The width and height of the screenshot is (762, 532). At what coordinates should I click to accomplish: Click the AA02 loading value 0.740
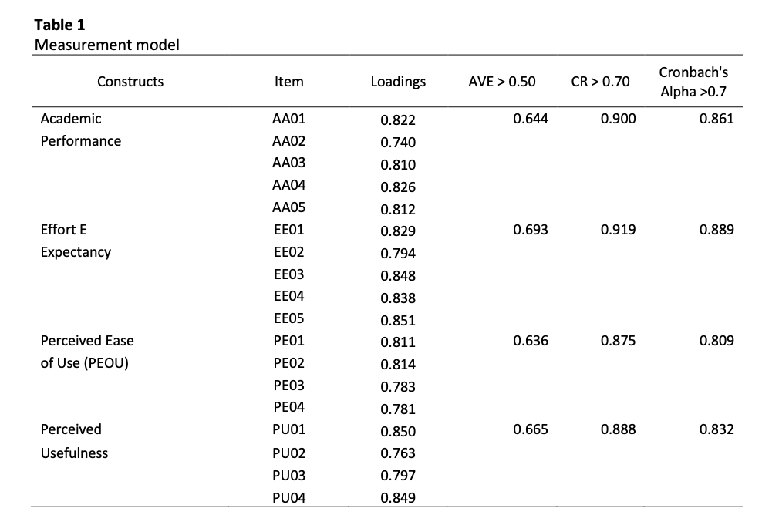point(398,143)
